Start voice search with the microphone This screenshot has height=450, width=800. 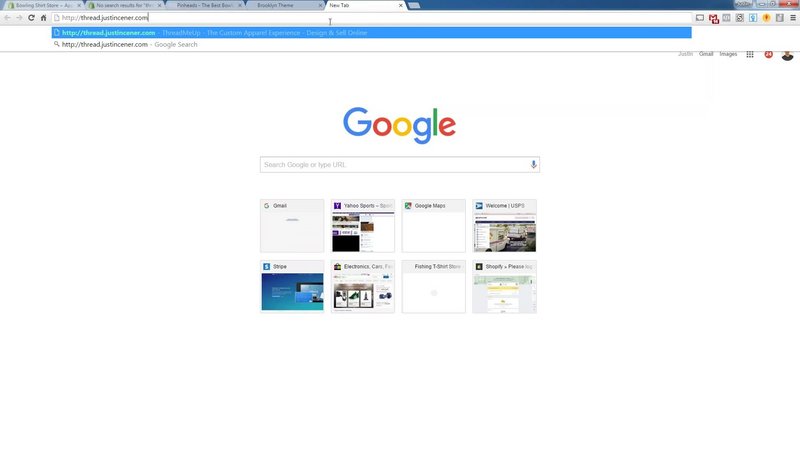coord(533,164)
